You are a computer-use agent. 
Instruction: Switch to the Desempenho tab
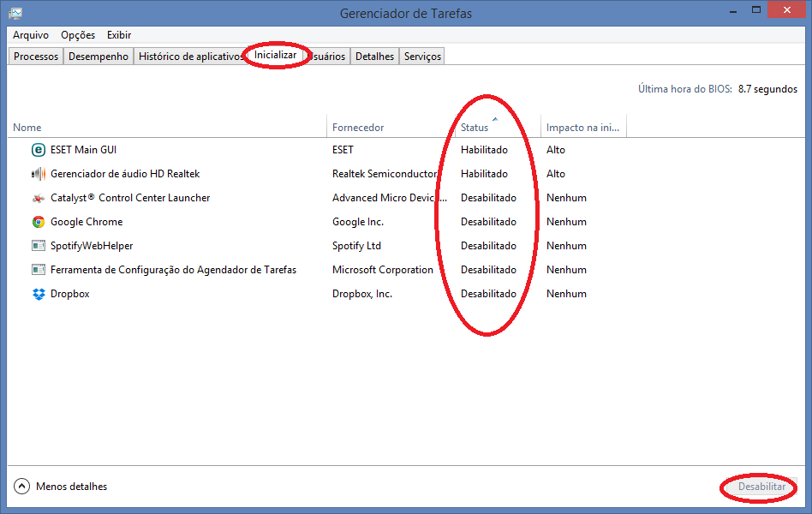click(99, 56)
